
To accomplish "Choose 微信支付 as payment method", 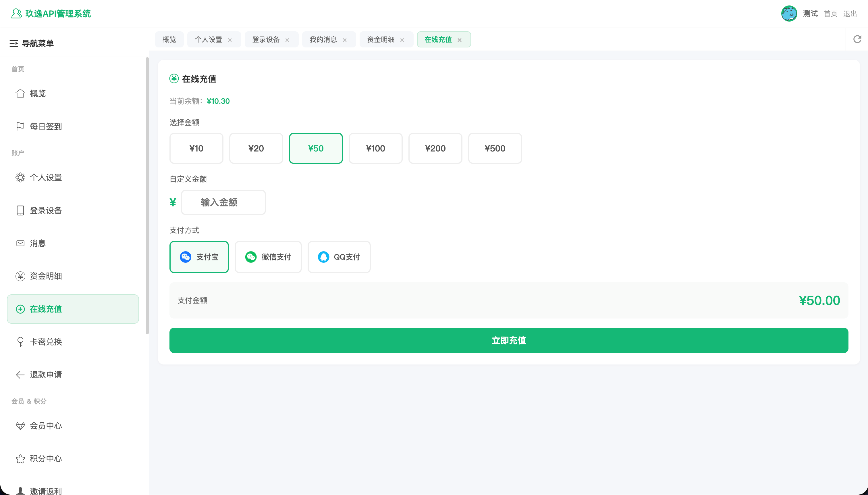I will click(x=268, y=257).
